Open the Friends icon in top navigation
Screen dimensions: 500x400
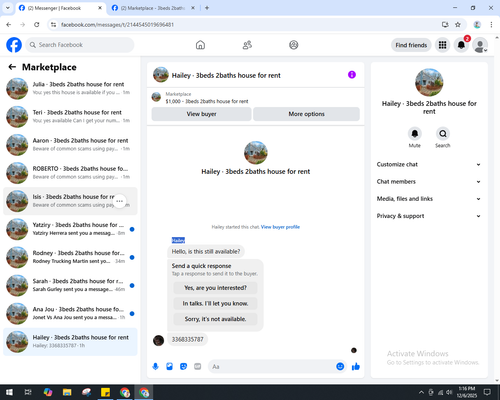coord(247,45)
